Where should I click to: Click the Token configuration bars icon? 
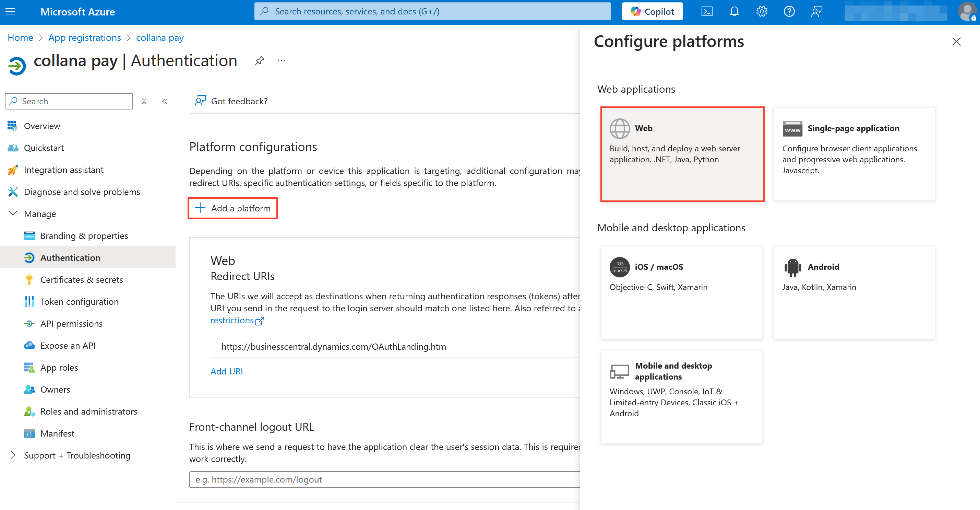tap(29, 301)
